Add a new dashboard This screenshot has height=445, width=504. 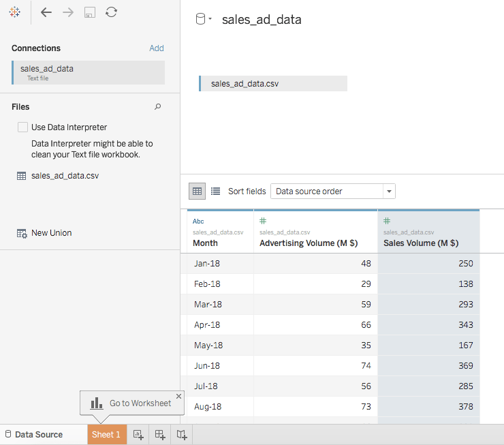[x=160, y=434]
